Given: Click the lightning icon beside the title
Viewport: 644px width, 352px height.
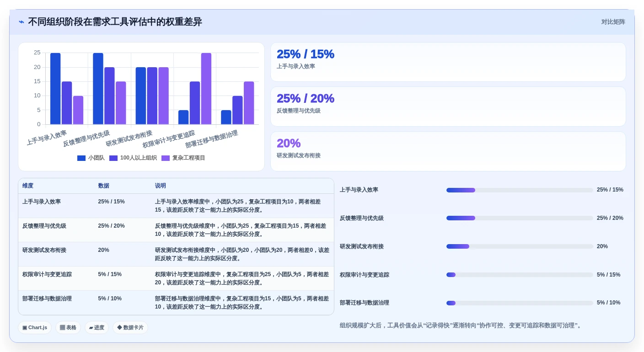Looking at the screenshot, I should [21, 22].
